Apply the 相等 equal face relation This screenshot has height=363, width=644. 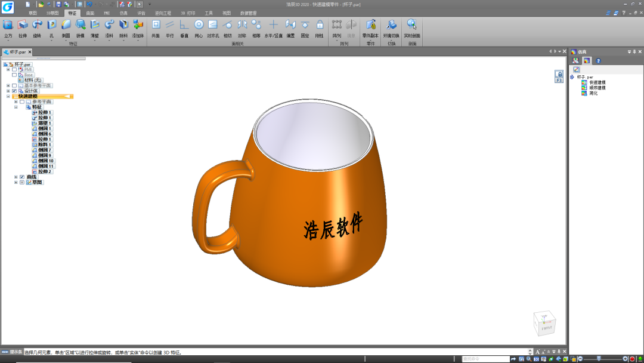pyautogui.click(x=256, y=29)
